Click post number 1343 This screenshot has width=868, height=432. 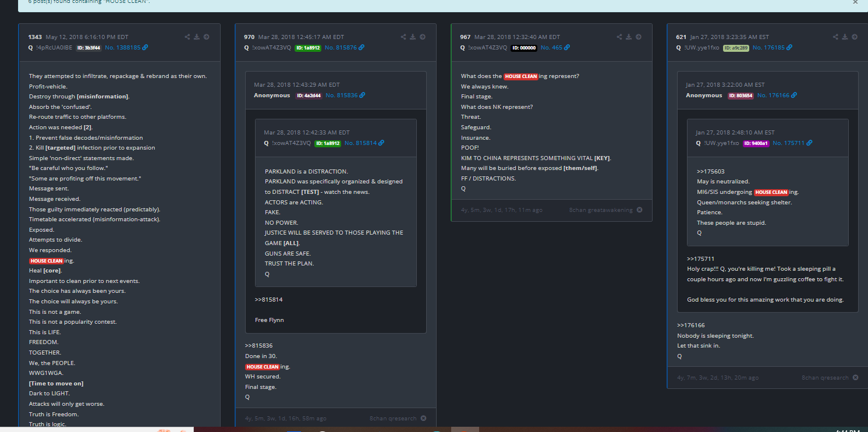pos(35,37)
